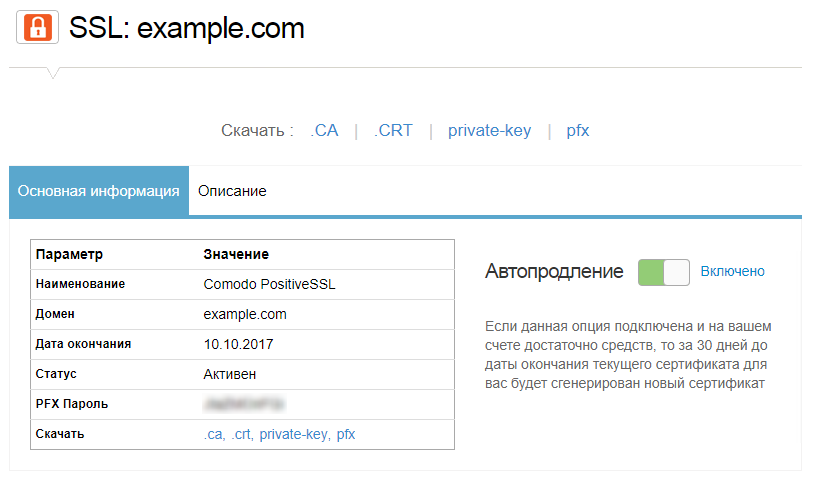The image size is (814, 478).
Task: Click .ca link in Скачать table row
Action: pos(213,434)
